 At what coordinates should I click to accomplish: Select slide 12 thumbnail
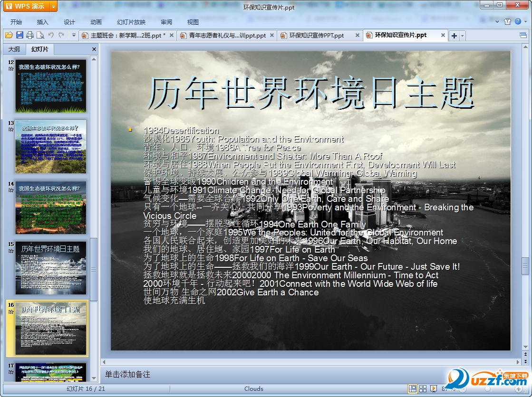click(x=50, y=86)
